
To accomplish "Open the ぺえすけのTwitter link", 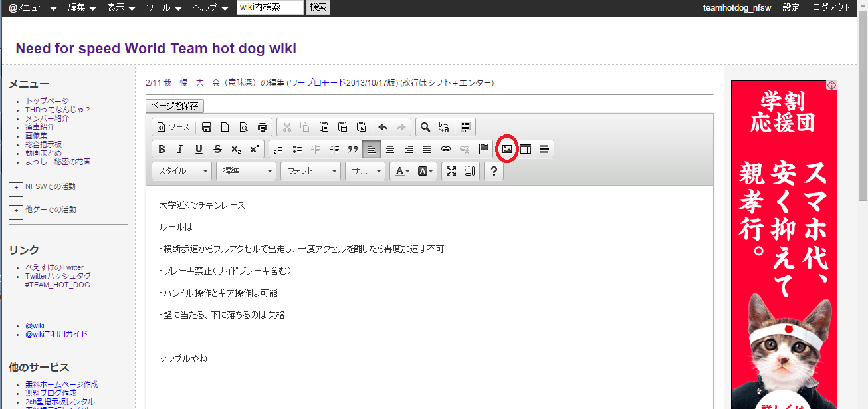I will [x=54, y=267].
